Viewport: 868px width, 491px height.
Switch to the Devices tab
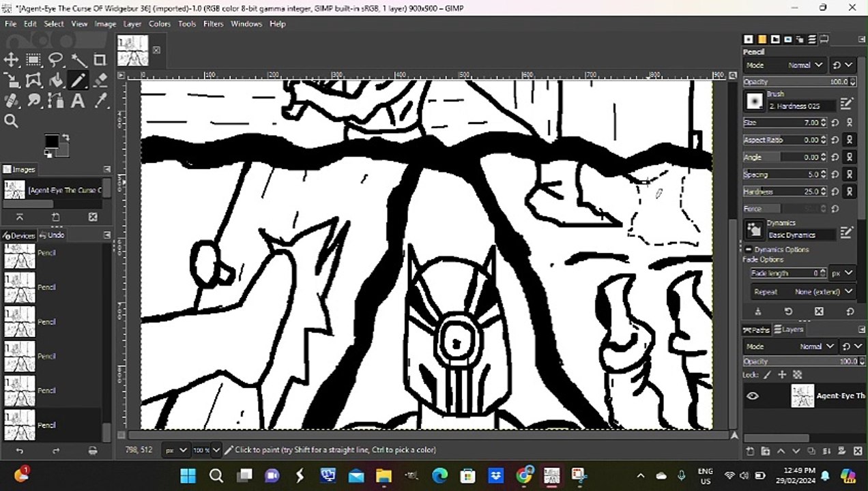click(18, 235)
